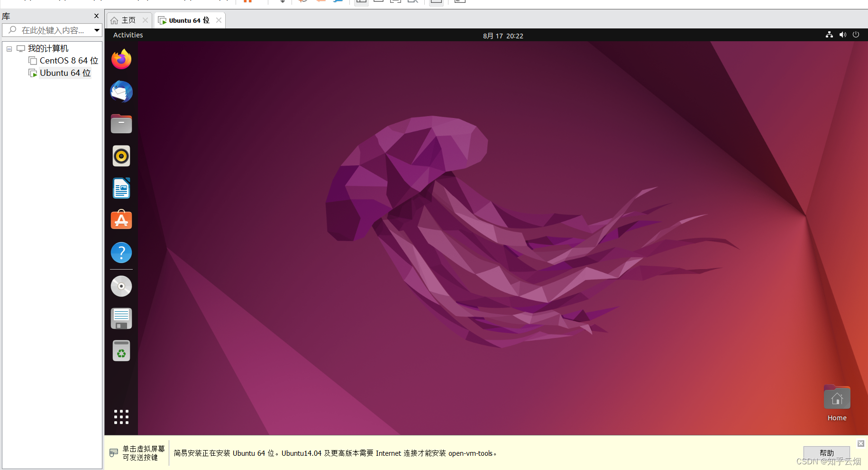Open the Home folder desktop icon

point(837,403)
